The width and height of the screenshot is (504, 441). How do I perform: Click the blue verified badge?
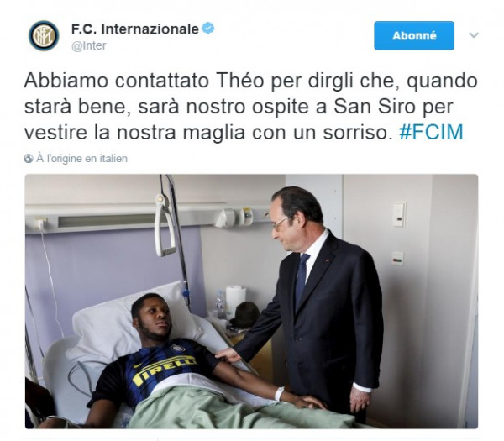(x=208, y=29)
